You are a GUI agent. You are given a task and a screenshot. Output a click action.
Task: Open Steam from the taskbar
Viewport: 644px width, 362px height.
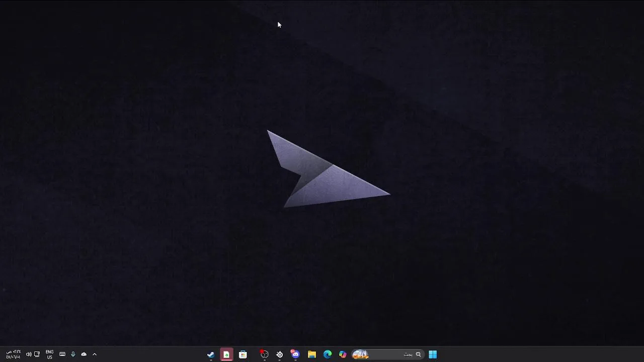point(211,354)
